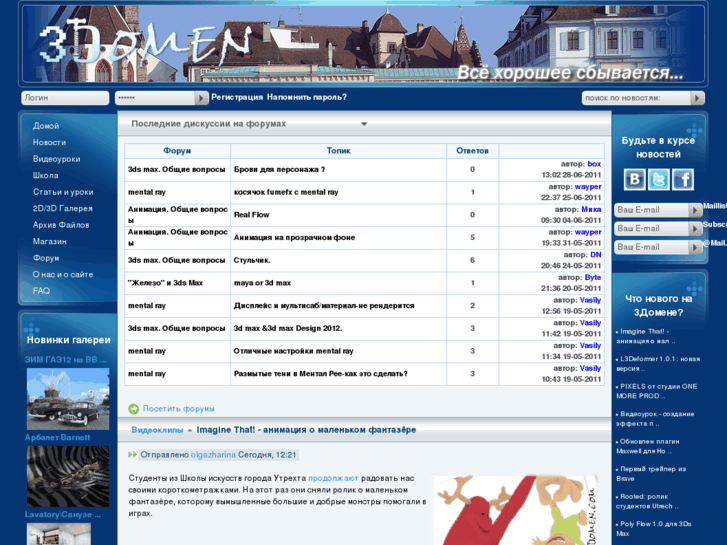Open the Twitter social icon
This screenshot has width=727, height=545.
click(x=658, y=180)
